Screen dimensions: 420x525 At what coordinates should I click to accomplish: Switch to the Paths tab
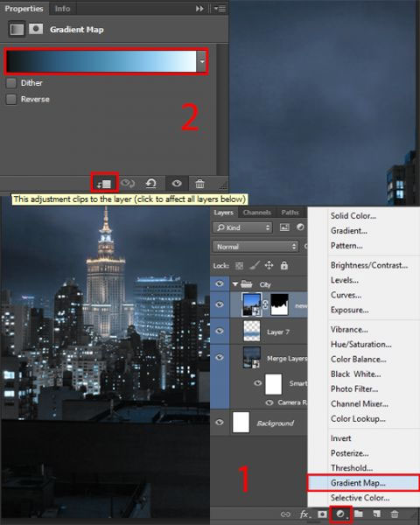pos(290,213)
